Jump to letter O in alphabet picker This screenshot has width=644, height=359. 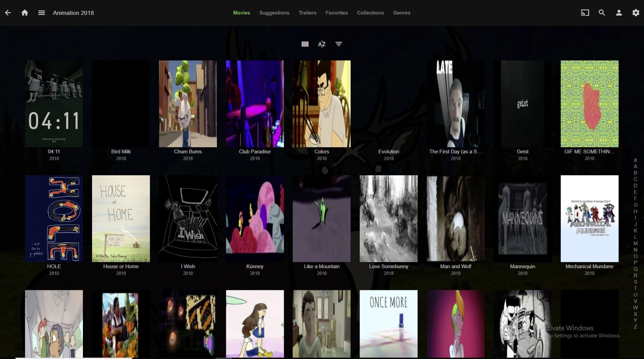pyautogui.click(x=636, y=256)
